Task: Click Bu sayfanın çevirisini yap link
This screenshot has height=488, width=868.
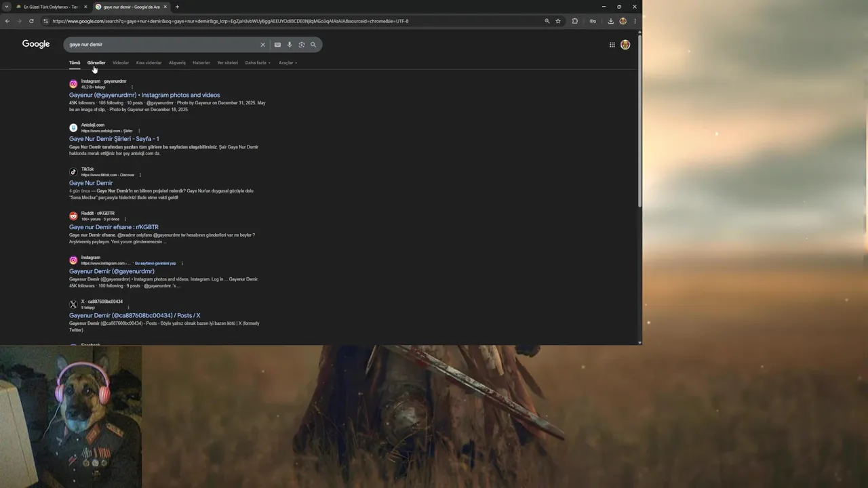Action: (x=155, y=263)
